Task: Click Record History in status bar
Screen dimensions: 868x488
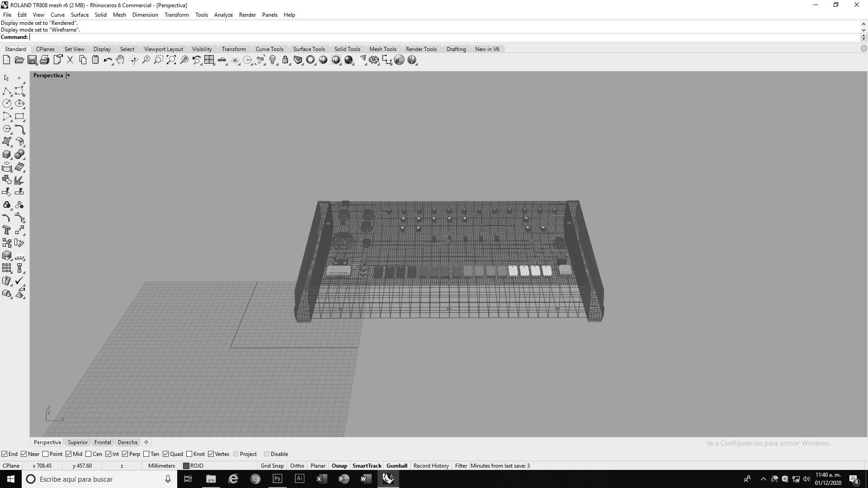Action: [x=431, y=466]
